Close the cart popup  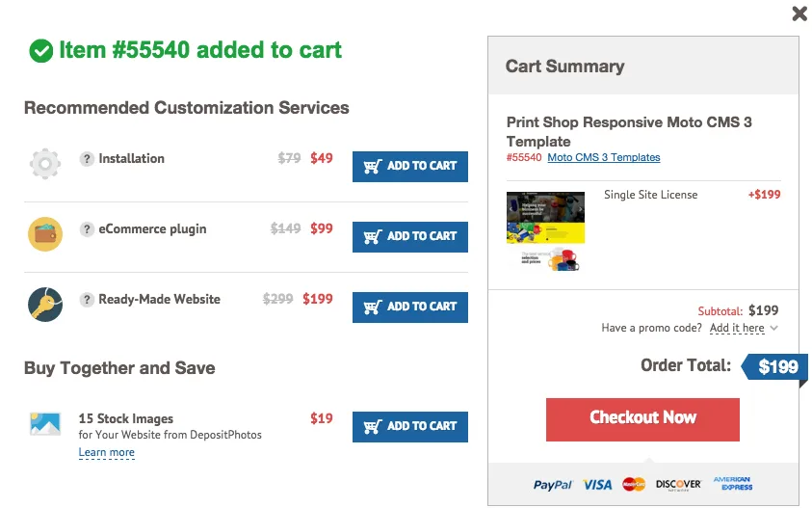click(799, 13)
